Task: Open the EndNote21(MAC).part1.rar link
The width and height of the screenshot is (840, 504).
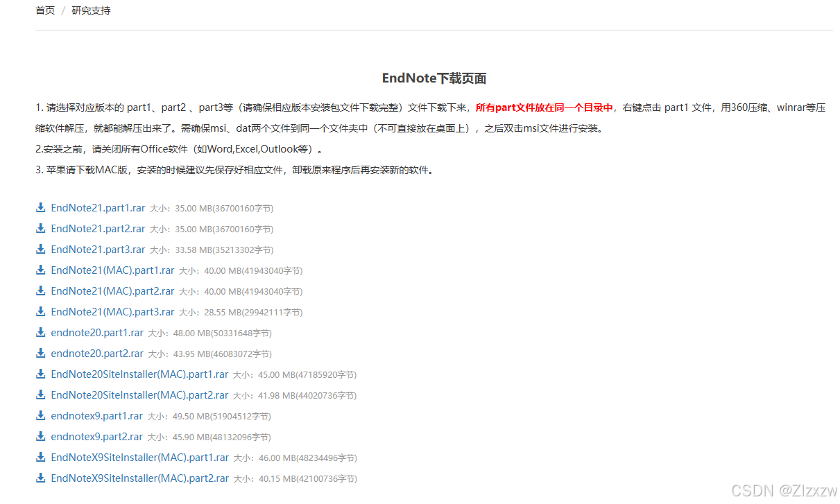Action: click(x=112, y=270)
